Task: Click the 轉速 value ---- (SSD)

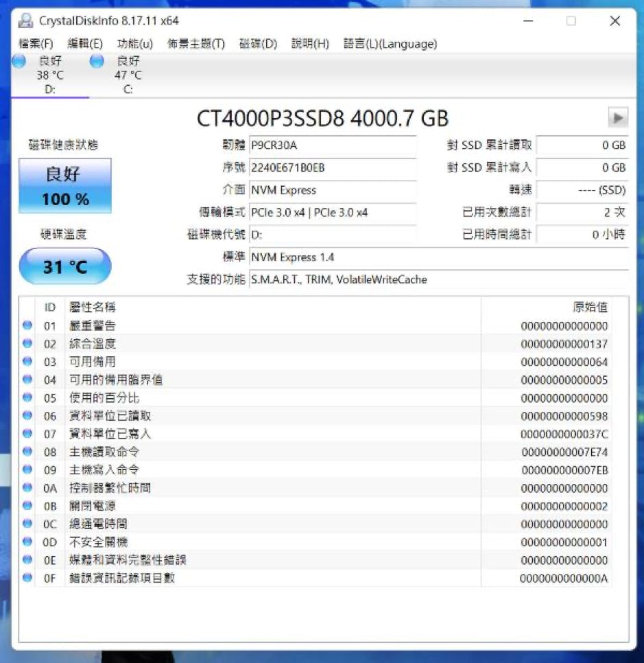Action: [582, 190]
